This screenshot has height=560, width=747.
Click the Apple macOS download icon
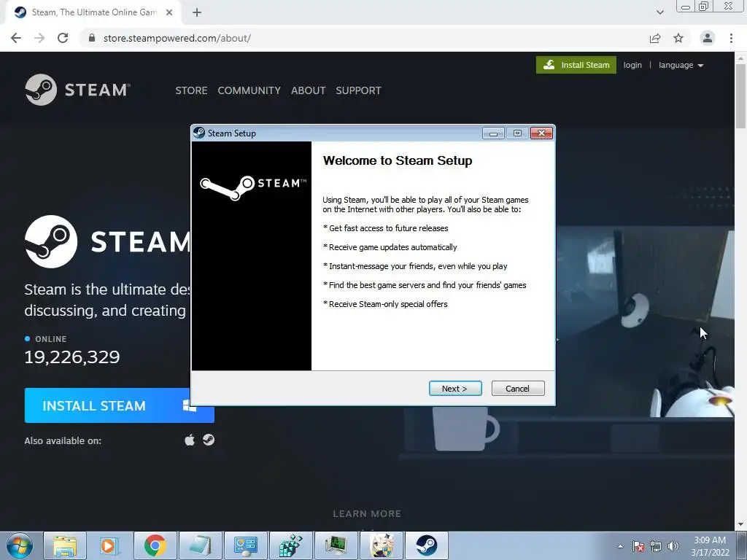point(190,440)
